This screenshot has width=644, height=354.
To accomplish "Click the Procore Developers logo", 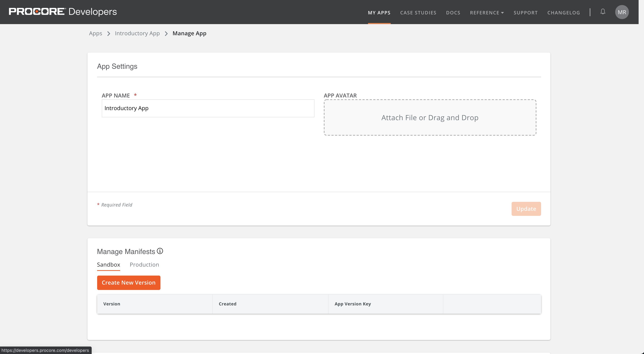I will (x=63, y=12).
